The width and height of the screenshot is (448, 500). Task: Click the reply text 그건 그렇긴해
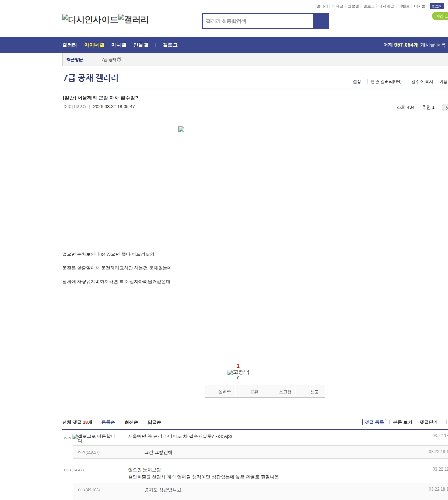pyautogui.click(x=158, y=452)
